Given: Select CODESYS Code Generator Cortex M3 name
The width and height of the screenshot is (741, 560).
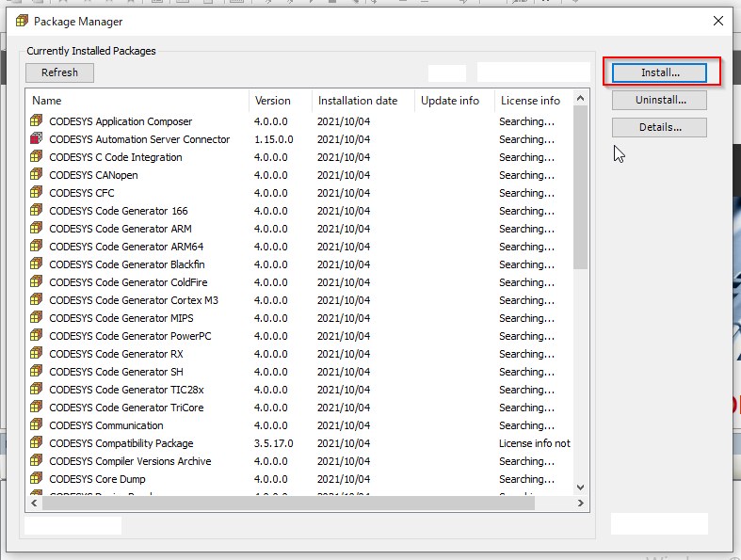Looking at the screenshot, I should click(x=134, y=300).
